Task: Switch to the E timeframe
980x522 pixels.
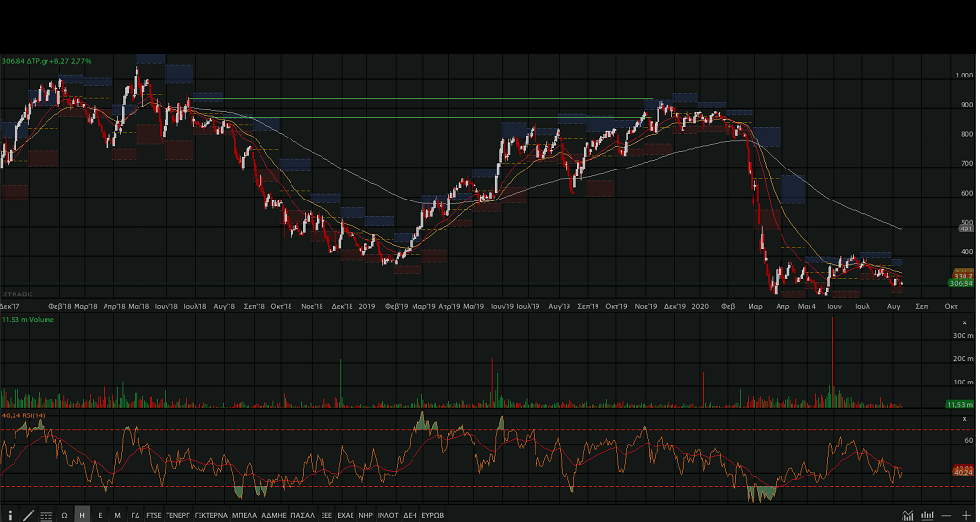Action: click(100, 515)
